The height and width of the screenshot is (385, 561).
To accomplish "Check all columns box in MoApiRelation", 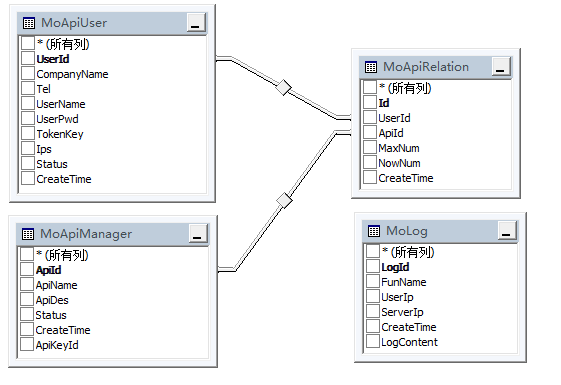I will tap(370, 87).
